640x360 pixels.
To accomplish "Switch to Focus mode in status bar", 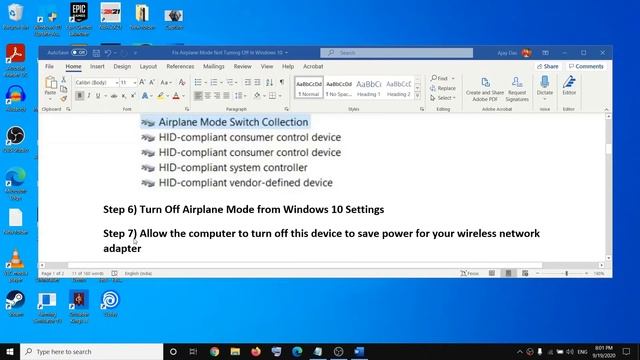I will [x=469, y=273].
